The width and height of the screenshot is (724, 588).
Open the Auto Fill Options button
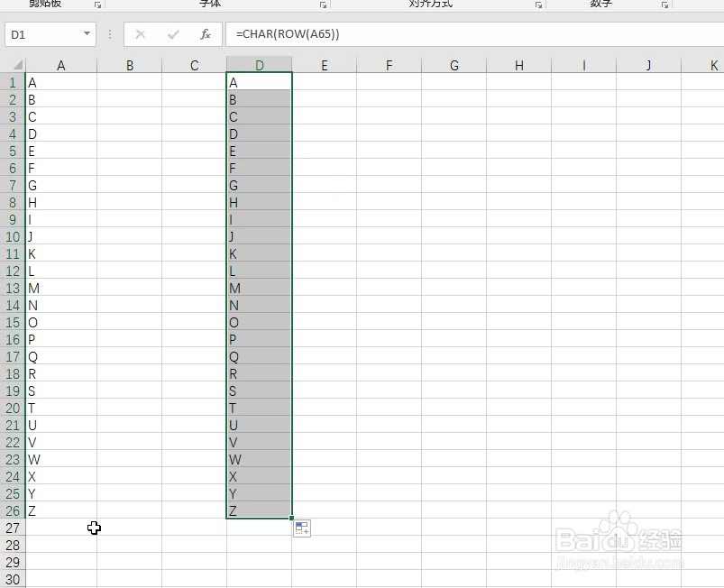[x=302, y=528]
